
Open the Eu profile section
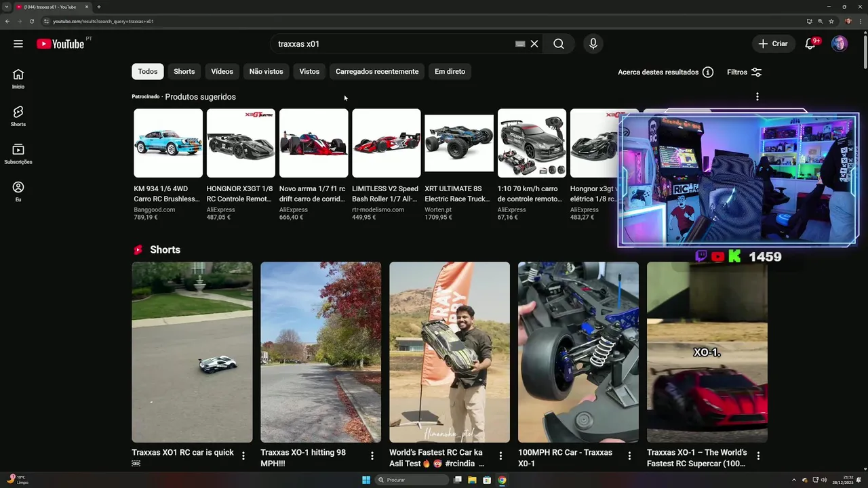[18, 192]
